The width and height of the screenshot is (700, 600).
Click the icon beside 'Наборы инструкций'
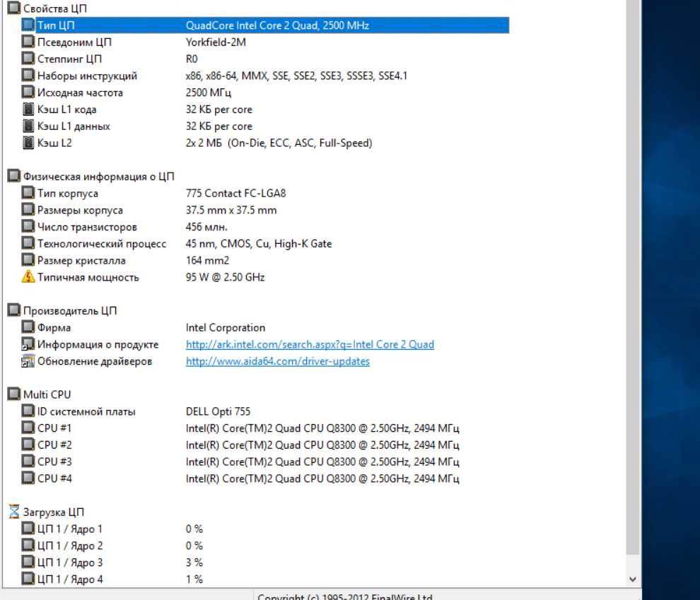pos(28,75)
